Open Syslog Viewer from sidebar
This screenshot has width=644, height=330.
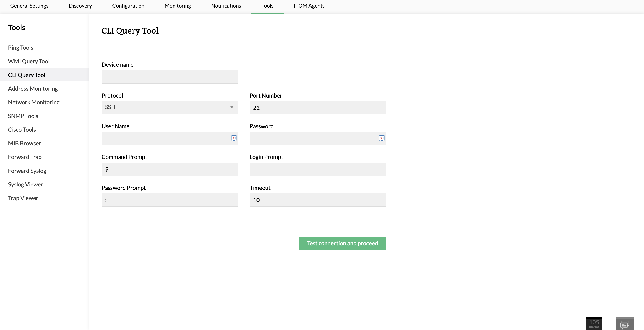25,184
